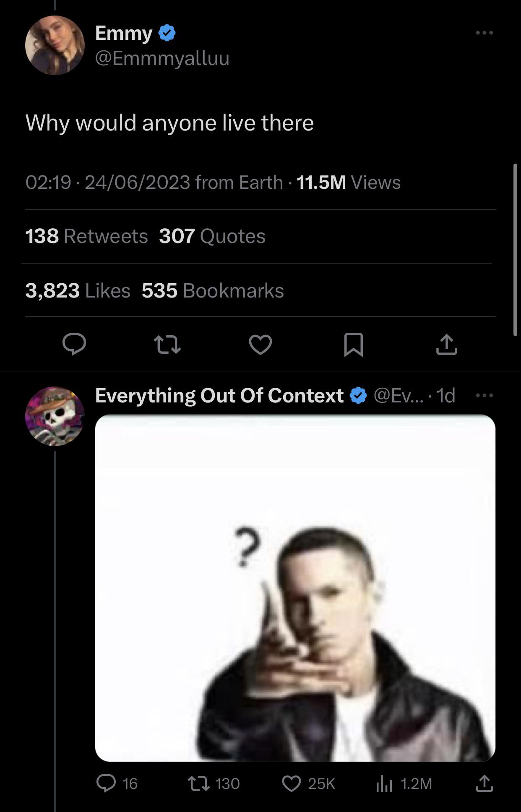This screenshot has width=521, height=812.
Task: Open more options on Everything Out Of Context reply
Action: point(485,395)
